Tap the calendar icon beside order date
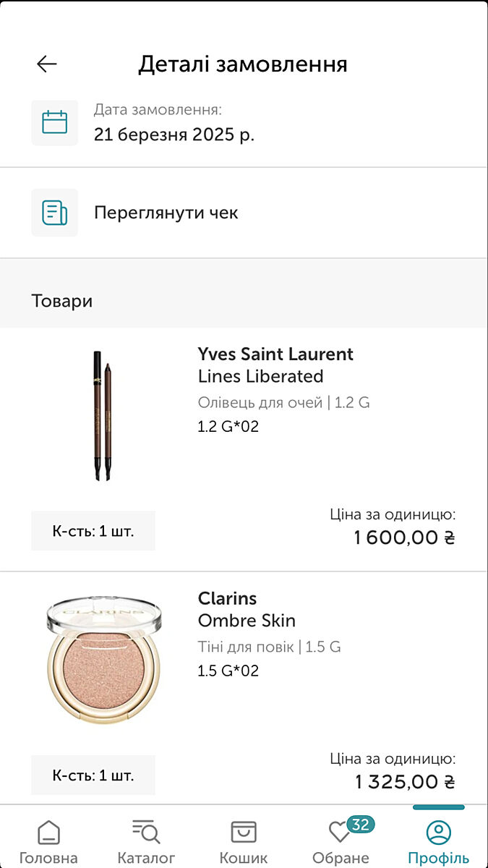 [x=54, y=122]
